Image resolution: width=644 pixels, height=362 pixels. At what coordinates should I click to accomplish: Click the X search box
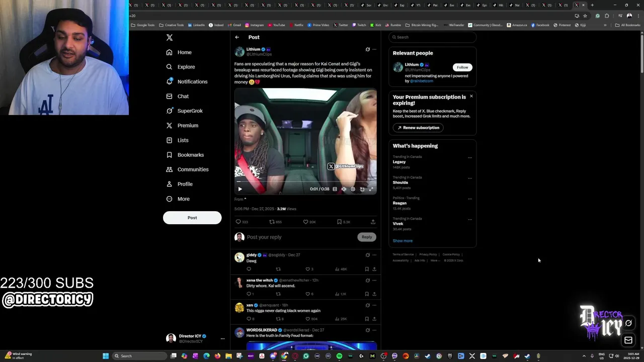(x=433, y=37)
